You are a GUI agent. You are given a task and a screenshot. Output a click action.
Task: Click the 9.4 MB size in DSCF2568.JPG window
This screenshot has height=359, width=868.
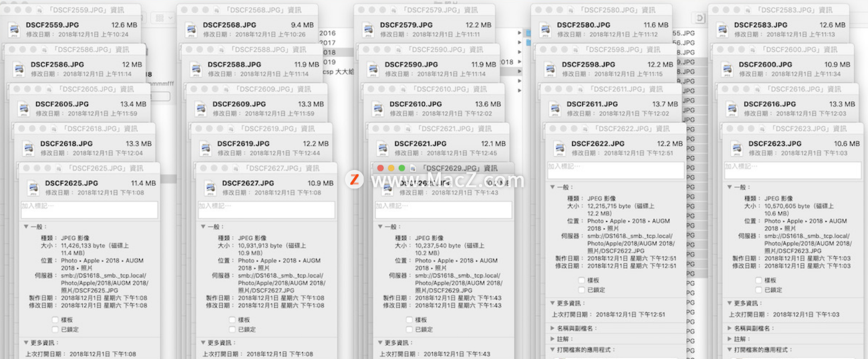pos(302,25)
